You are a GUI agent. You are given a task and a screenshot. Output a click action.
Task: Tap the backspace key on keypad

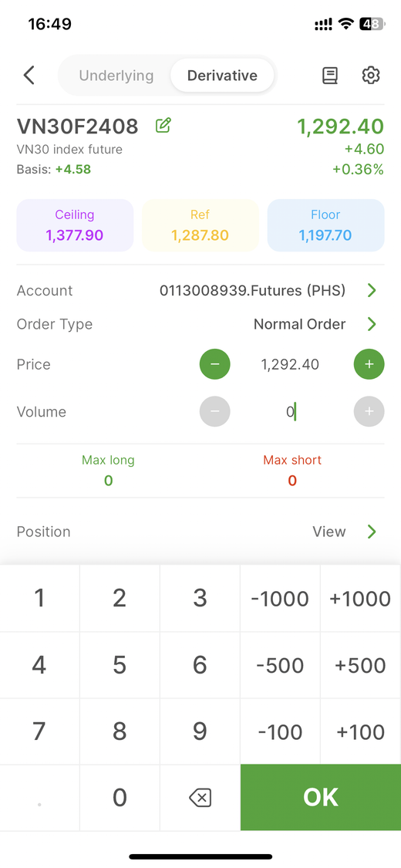[x=200, y=798]
